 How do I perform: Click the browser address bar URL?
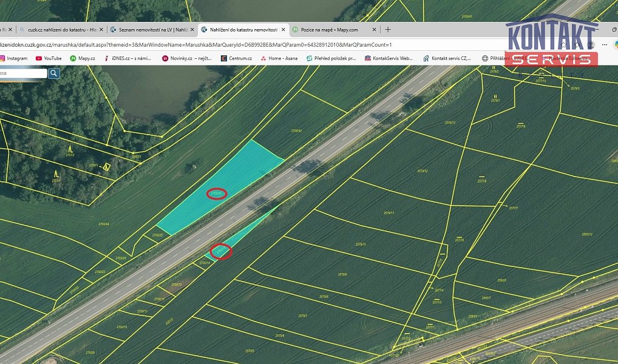[x=196, y=45]
